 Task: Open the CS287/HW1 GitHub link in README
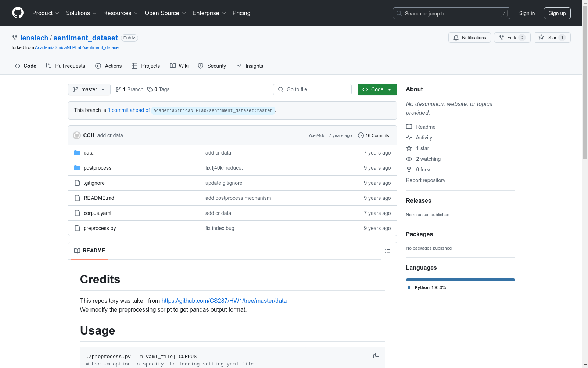pyautogui.click(x=224, y=301)
